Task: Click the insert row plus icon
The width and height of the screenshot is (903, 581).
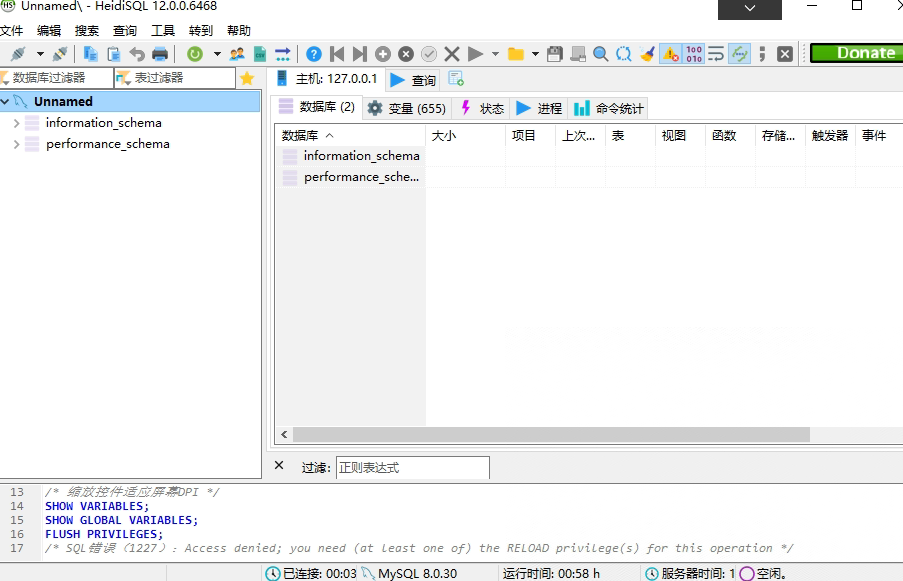Action: click(383, 54)
